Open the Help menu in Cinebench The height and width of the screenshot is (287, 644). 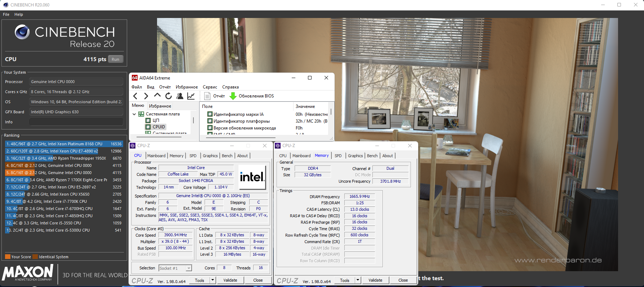click(x=19, y=14)
